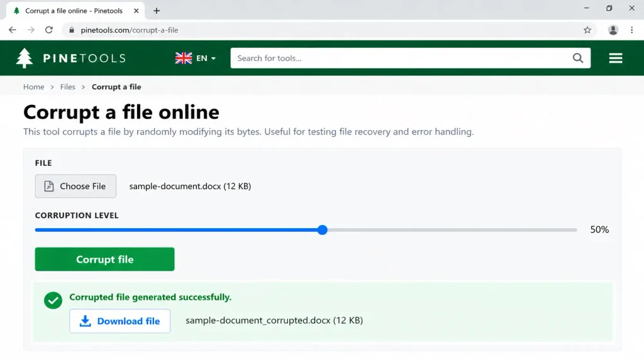Open a new browser tab
644x362 pixels.
click(x=157, y=11)
